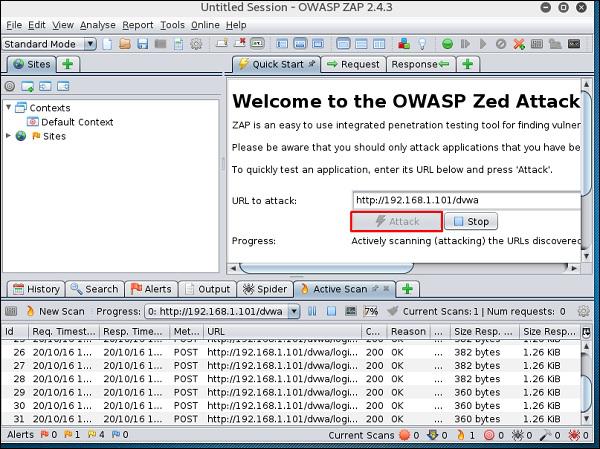Click the Snapshot Session toolbar icon
The width and height of the screenshot is (600, 449).
pos(160,44)
